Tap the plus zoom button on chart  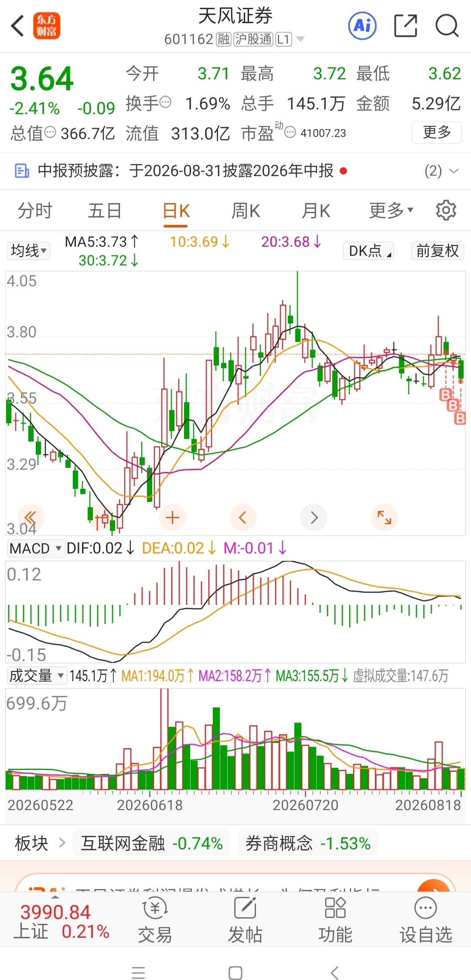[173, 518]
